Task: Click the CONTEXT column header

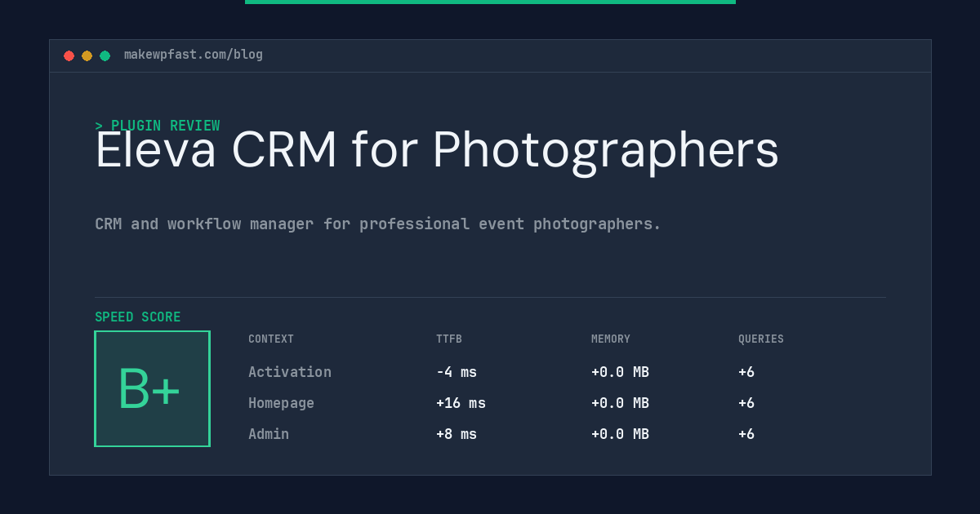Action: 271,339
